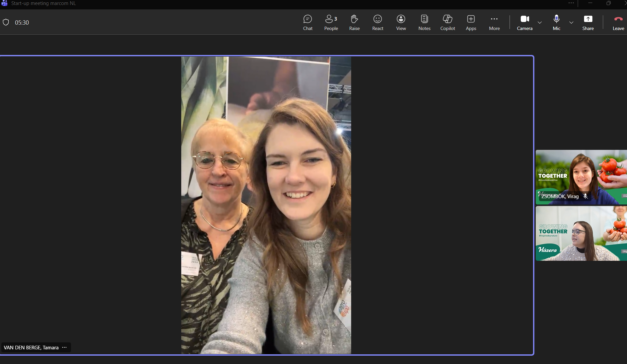Image resolution: width=627 pixels, height=364 pixels.
Task: Mute the Mic
Action: [x=556, y=22]
